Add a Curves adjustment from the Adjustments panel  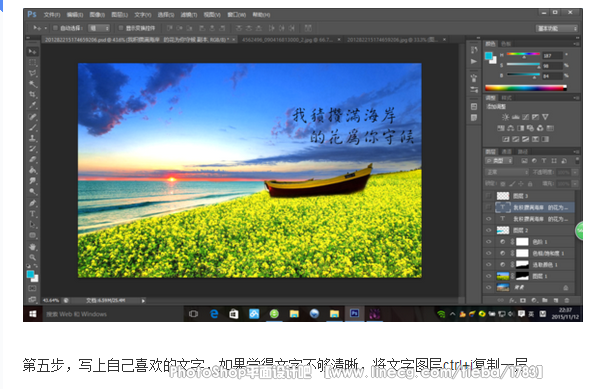[526, 117]
